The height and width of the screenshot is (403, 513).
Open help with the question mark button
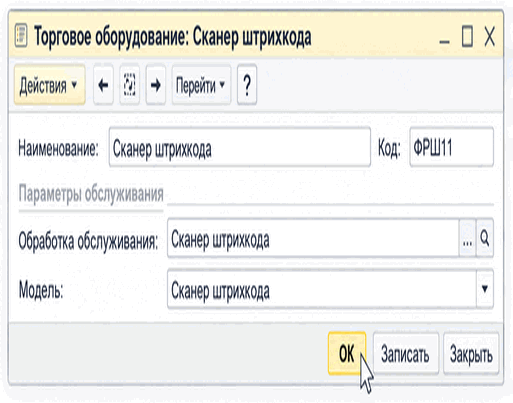tap(247, 85)
